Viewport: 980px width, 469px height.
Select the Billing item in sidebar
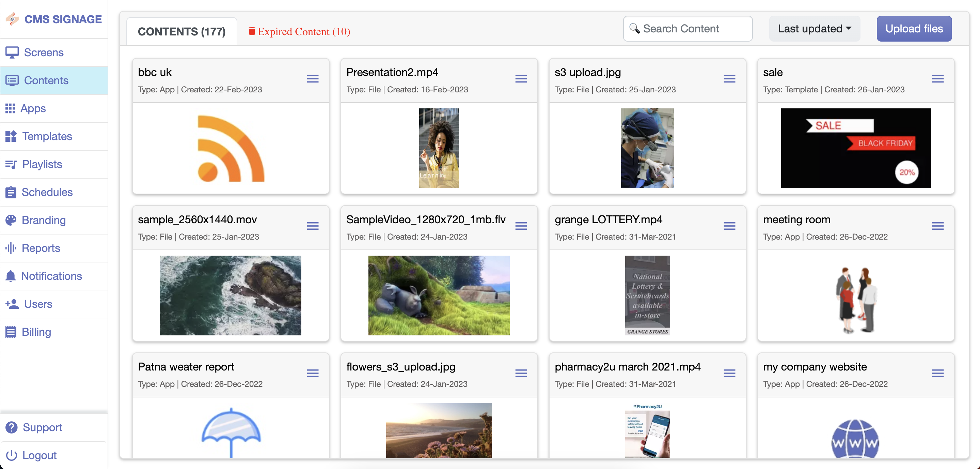(x=36, y=332)
